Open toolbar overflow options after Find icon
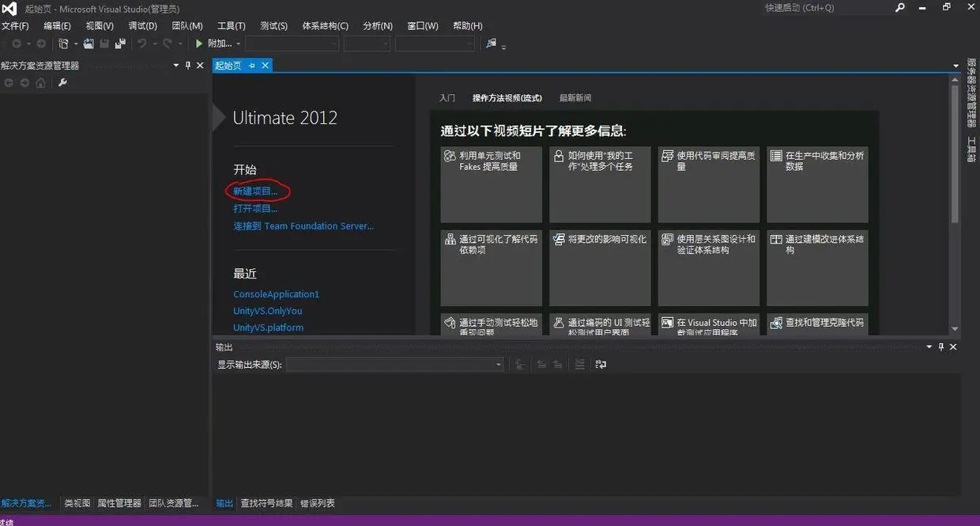Image resolution: width=980 pixels, height=526 pixels. pos(503,47)
